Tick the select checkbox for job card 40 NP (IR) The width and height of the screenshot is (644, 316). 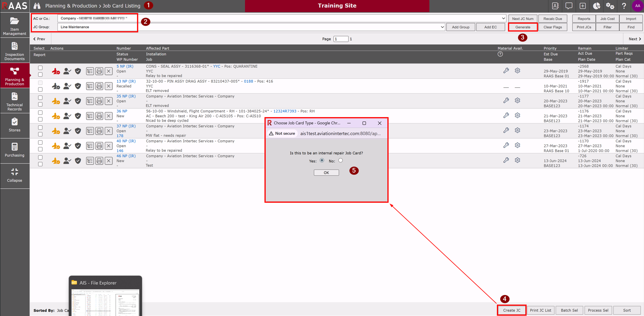point(40,142)
